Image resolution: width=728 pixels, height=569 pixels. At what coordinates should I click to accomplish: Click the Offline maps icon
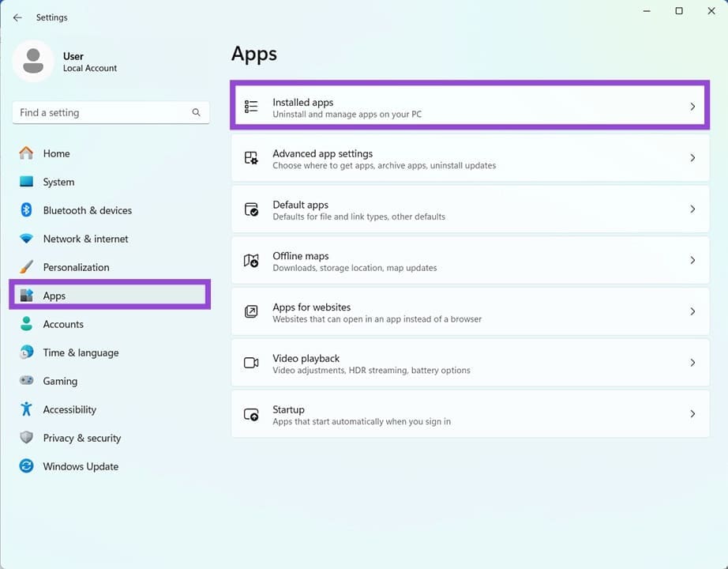[251, 261]
